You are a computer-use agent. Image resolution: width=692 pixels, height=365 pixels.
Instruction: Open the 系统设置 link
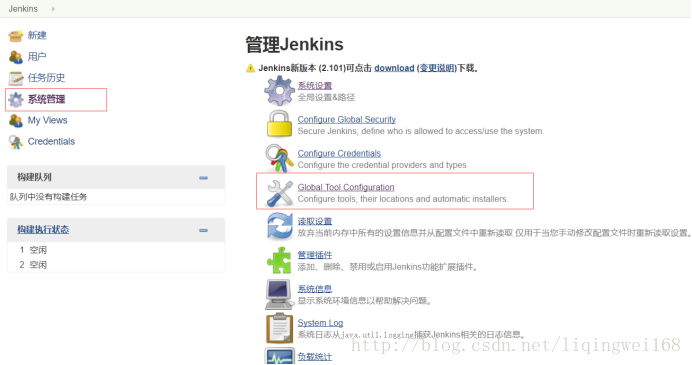click(x=315, y=85)
